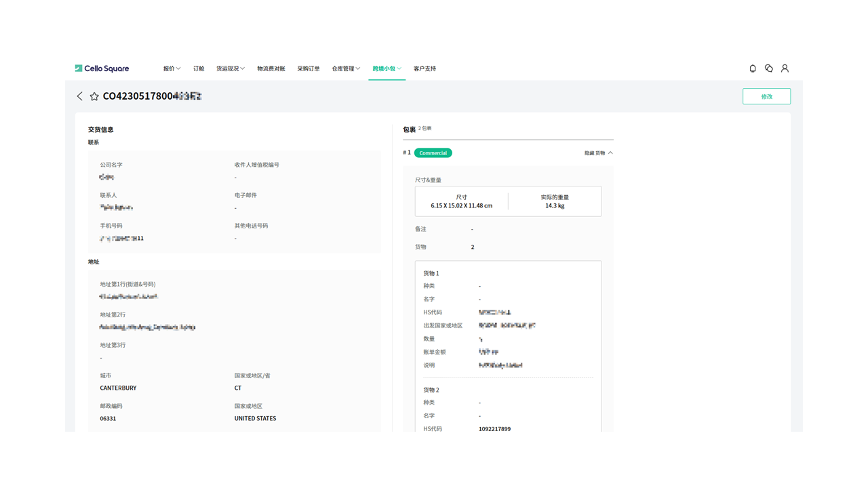This screenshot has width=868, height=488.
Task: Open the chat messages icon
Action: 769,68
